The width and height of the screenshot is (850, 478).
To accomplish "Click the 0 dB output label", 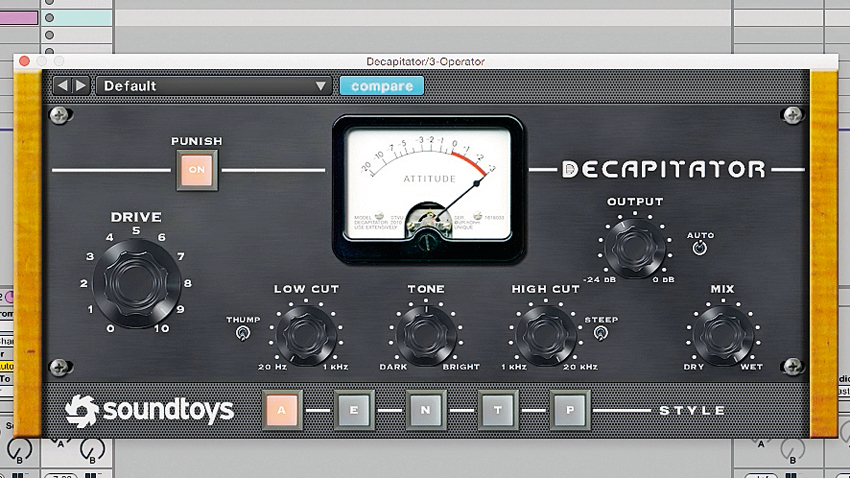I will (x=663, y=280).
